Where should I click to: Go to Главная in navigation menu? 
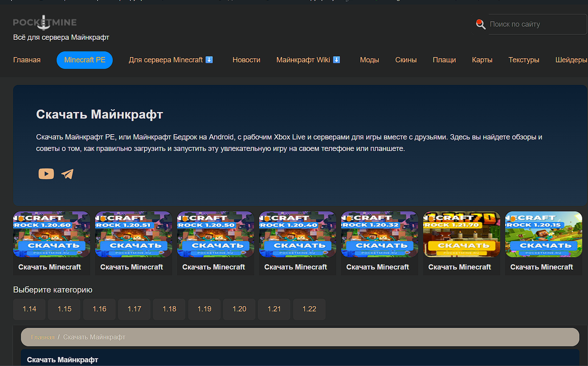[27, 60]
